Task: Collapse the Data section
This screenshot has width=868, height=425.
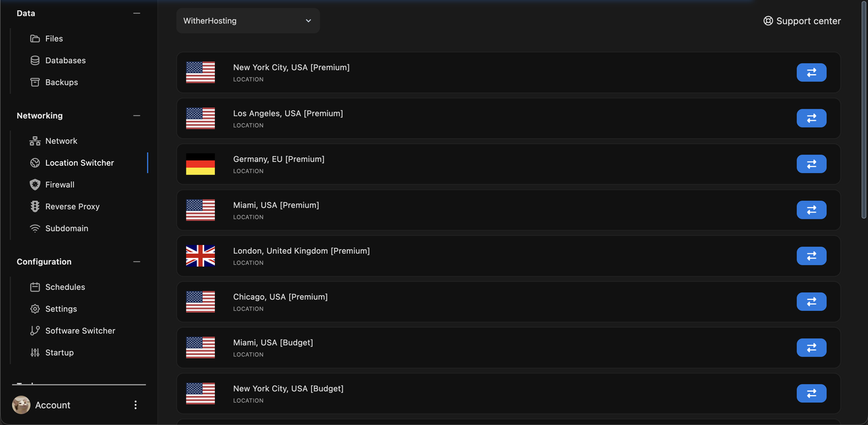Action: (x=137, y=14)
